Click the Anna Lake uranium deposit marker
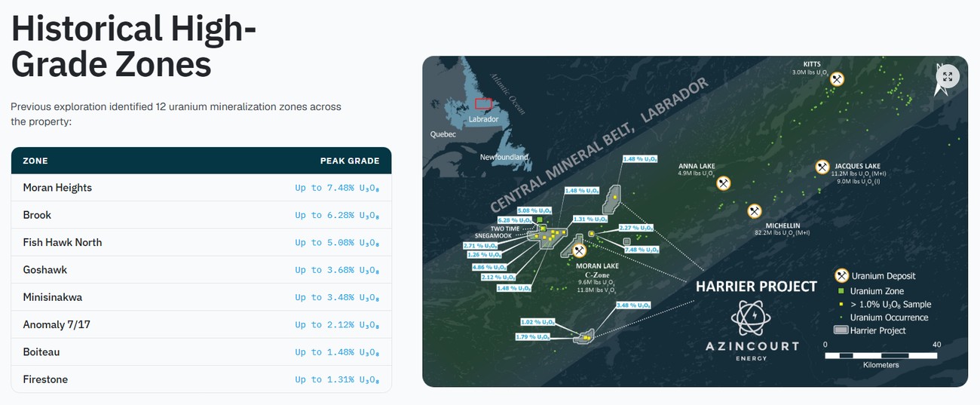This screenshot has height=405, width=980. 723,183
